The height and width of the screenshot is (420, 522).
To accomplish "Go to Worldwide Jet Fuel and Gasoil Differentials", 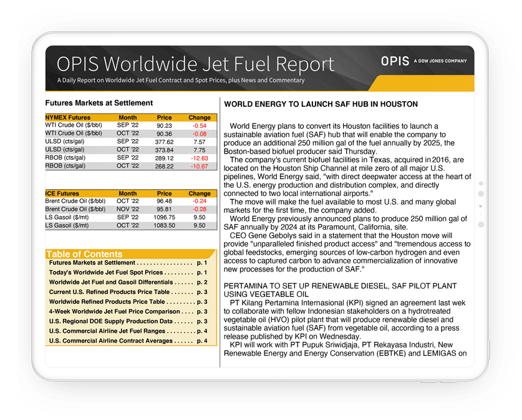I will (x=128, y=283).
